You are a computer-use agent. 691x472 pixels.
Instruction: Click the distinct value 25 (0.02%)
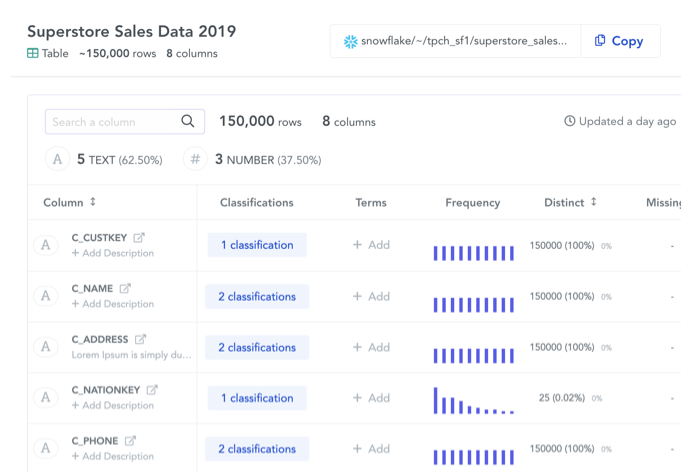click(x=561, y=398)
